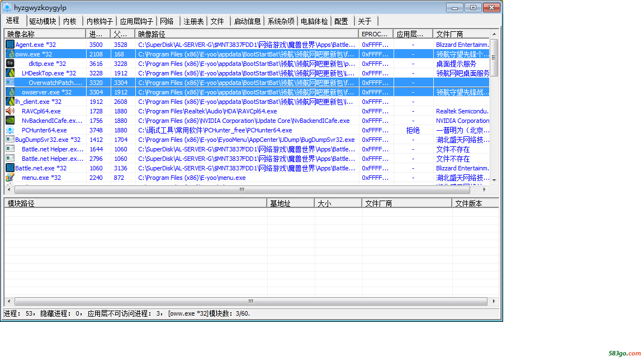644x362 pixels.
Task: Select the RAVCpl64.exe process name
Action: point(41,111)
